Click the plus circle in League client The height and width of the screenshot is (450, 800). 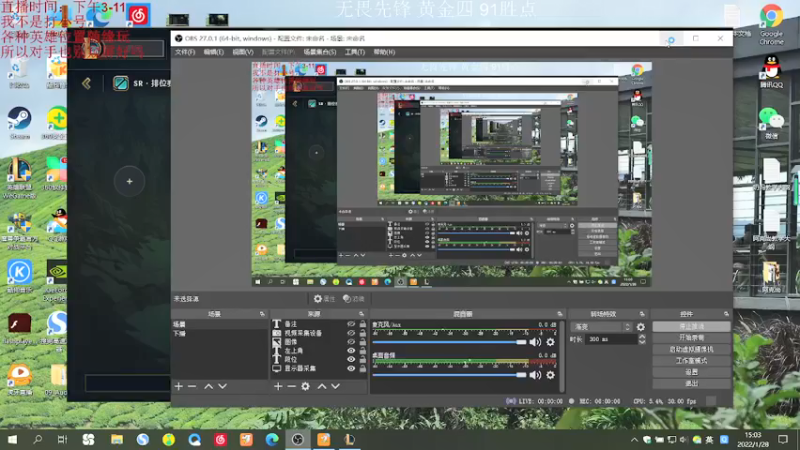pos(129,181)
